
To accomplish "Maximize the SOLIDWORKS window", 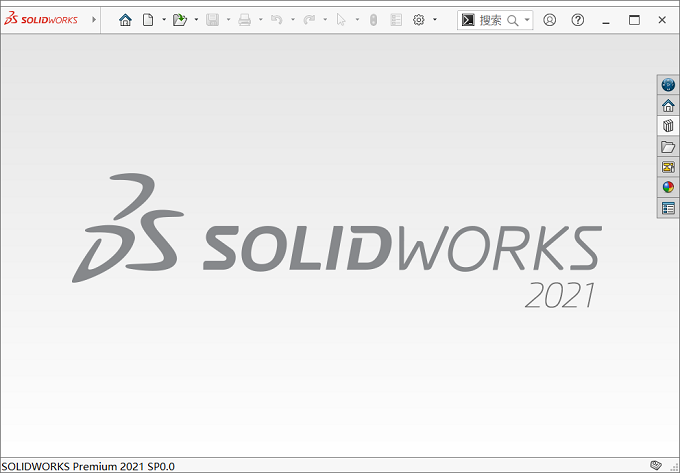I will 634,20.
